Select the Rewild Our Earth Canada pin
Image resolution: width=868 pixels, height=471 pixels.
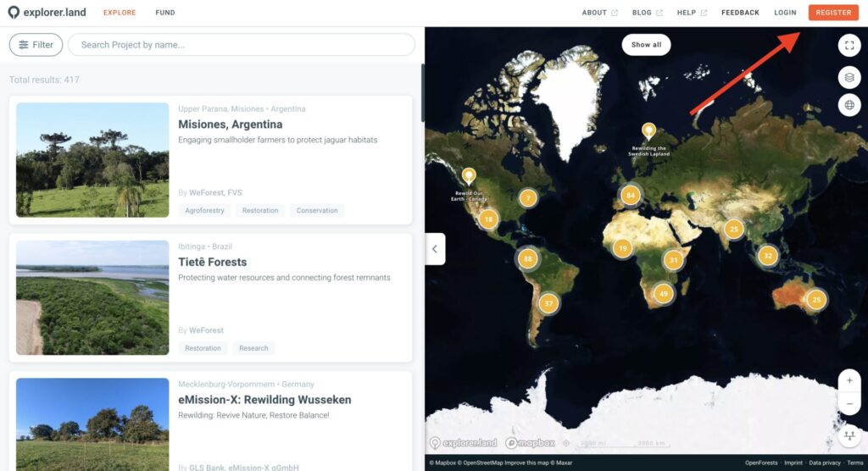click(469, 176)
